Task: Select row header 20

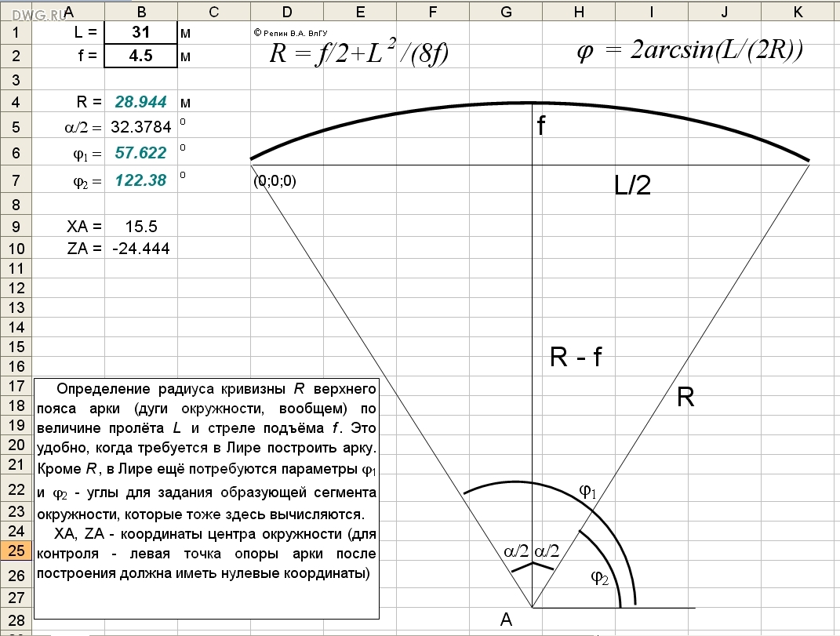Action: click(x=16, y=445)
